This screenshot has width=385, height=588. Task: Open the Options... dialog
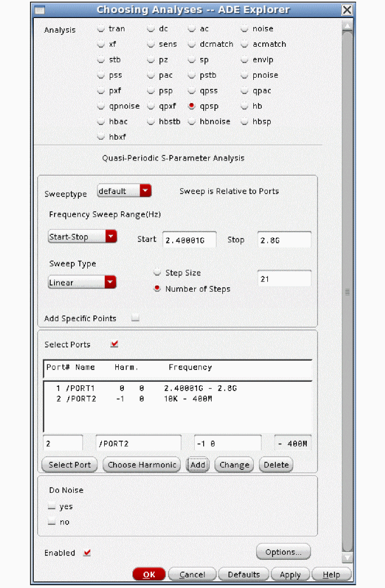click(284, 551)
